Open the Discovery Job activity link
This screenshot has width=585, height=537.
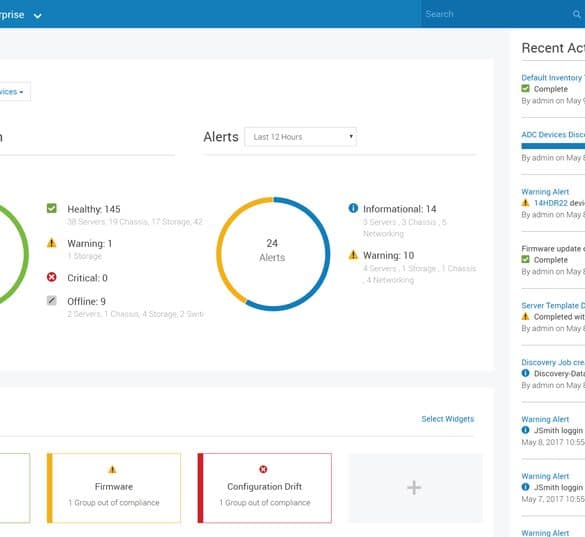pos(553,362)
